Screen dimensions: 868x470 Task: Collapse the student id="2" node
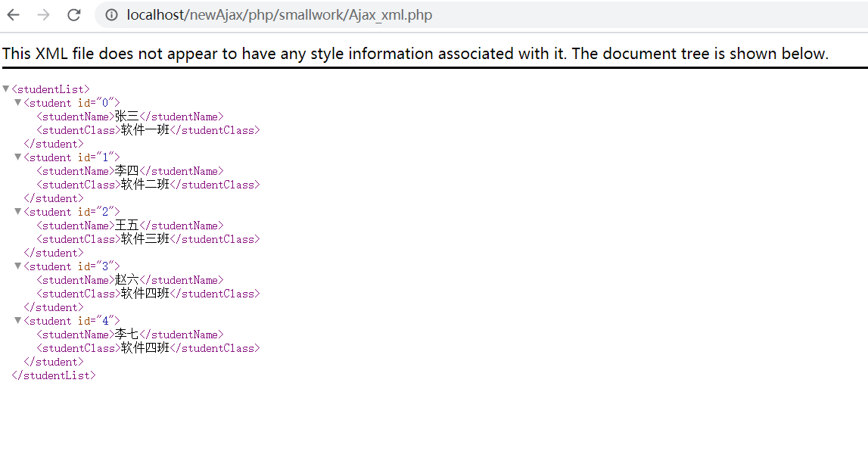coord(17,211)
